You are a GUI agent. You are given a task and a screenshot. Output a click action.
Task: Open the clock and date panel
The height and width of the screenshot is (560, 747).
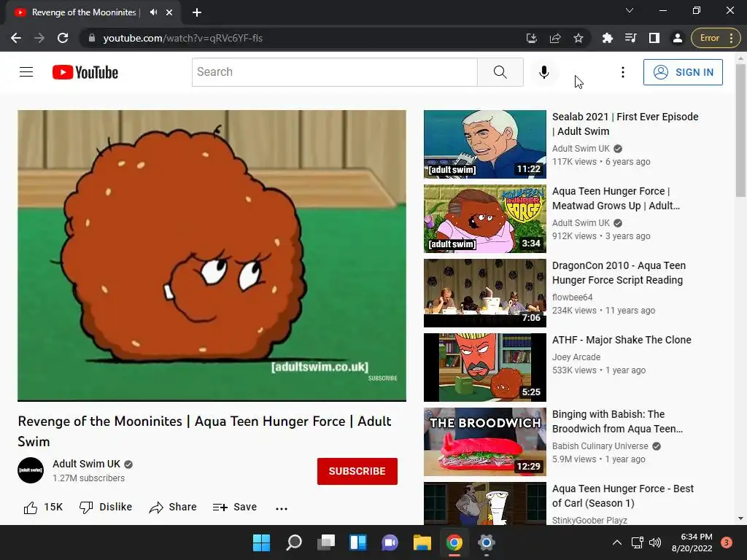[x=692, y=542]
